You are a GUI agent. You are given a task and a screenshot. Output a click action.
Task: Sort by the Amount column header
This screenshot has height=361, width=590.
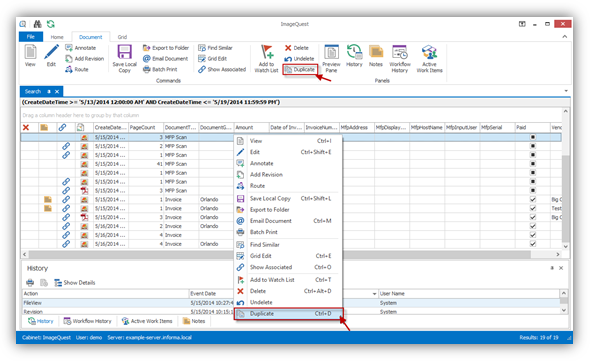coord(251,127)
